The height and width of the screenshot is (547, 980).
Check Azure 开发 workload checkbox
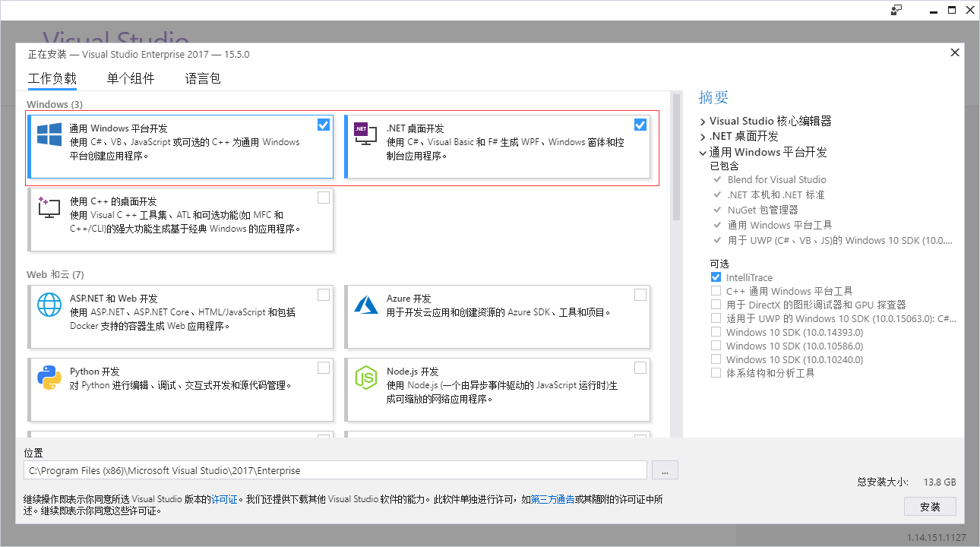click(640, 295)
